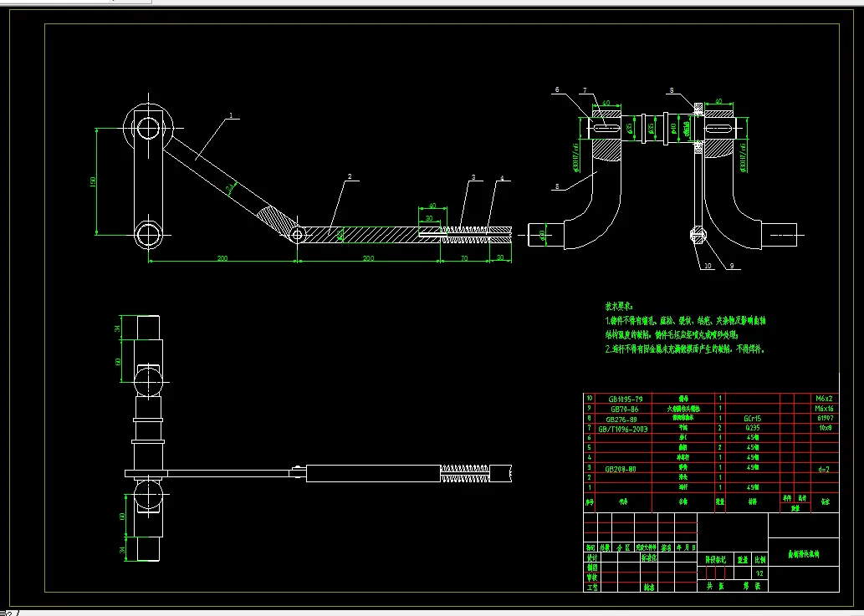The height and width of the screenshot is (616, 864).
Task: Click the standard code cell in parts row 3
Action: pyautogui.click(x=621, y=469)
